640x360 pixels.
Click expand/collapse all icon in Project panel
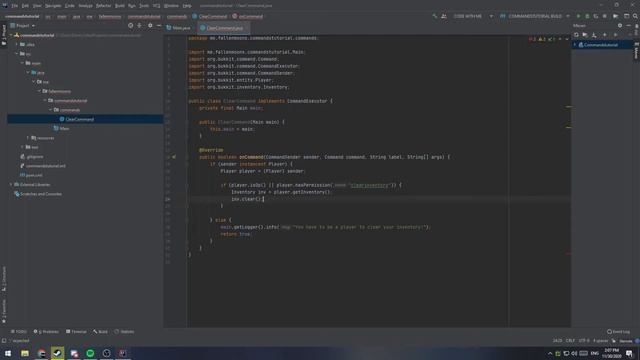coord(139,25)
